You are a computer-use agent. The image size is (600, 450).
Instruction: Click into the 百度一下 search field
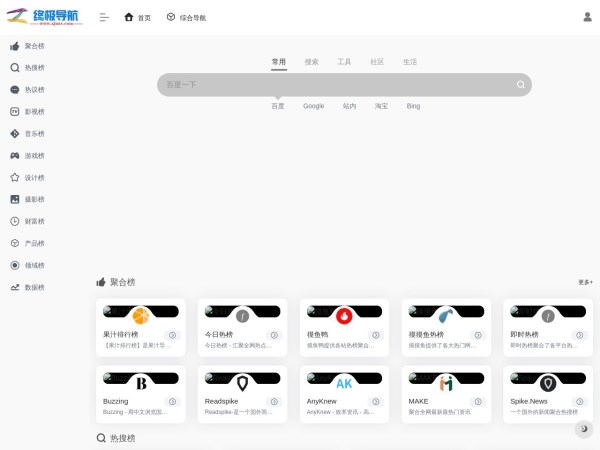pos(330,85)
